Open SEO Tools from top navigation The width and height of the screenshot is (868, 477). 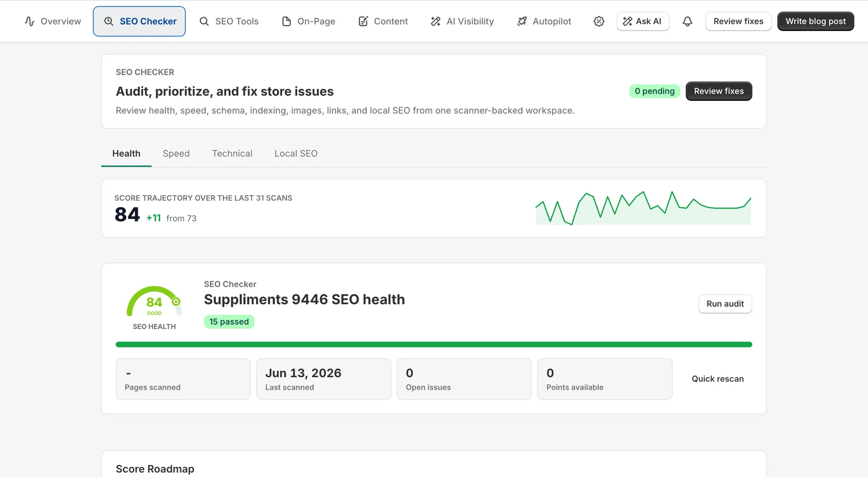click(x=228, y=21)
